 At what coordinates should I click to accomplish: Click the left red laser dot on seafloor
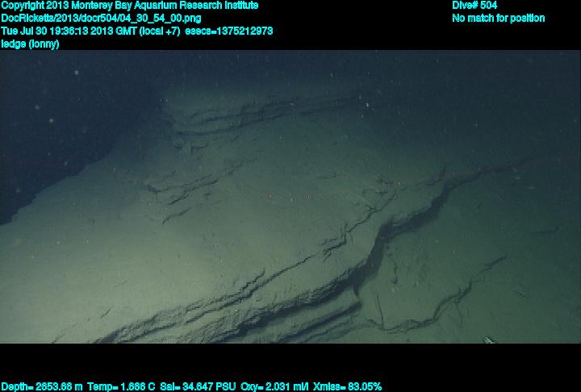coord(268,197)
